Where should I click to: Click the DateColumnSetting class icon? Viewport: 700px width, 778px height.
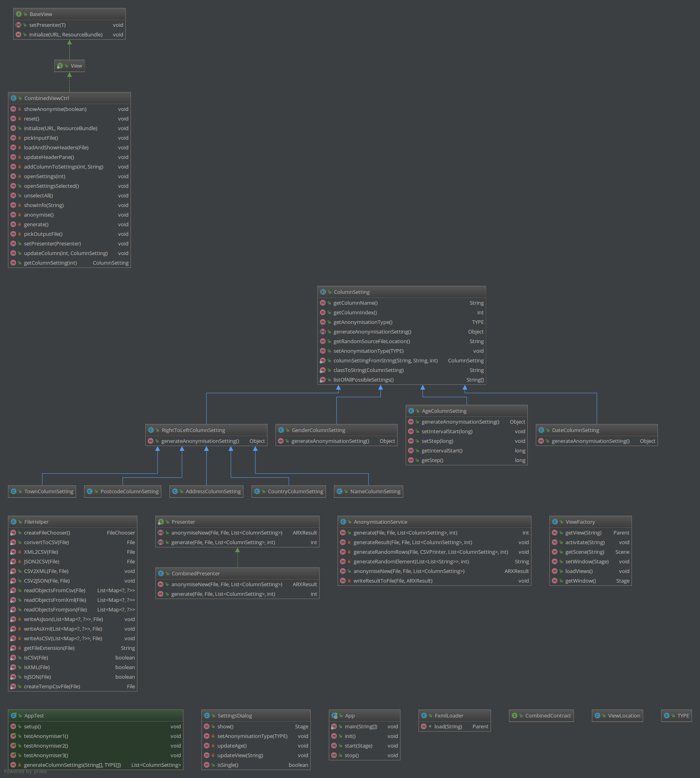pyautogui.click(x=541, y=430)
